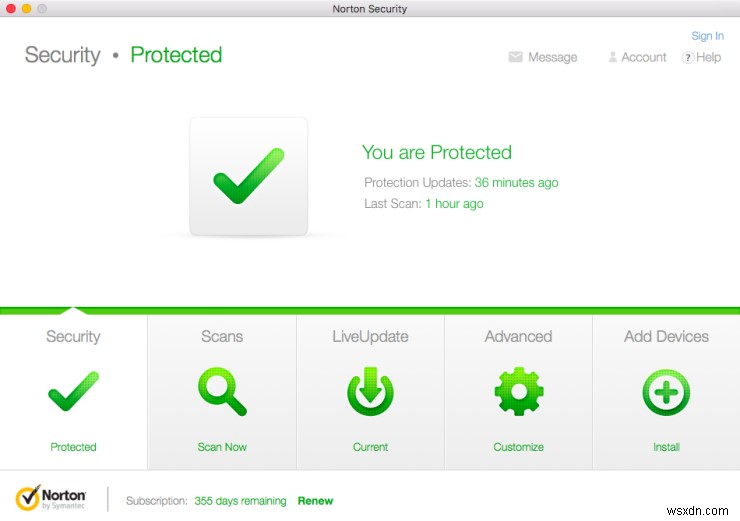Open the Add Devices tab

[x=666, y=337]
